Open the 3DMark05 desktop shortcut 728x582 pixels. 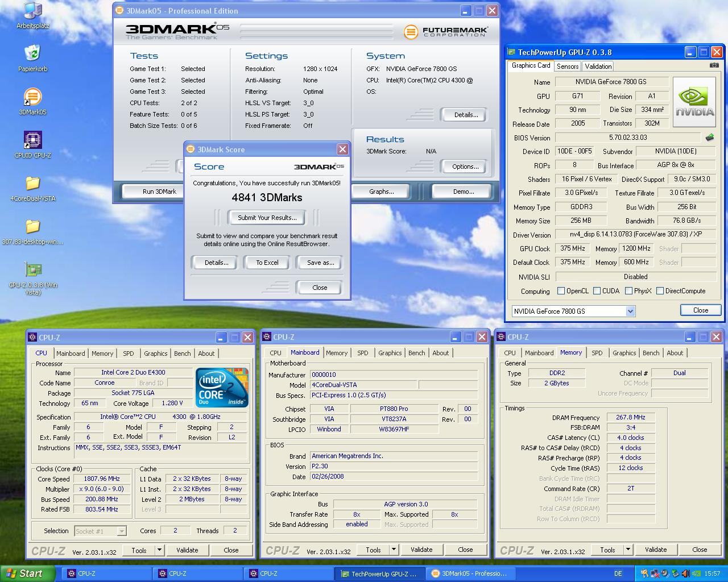(x=33, y=97)
